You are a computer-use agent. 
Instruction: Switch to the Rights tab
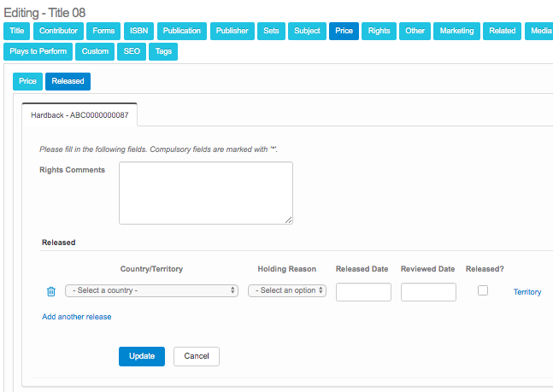pos(379,31)
